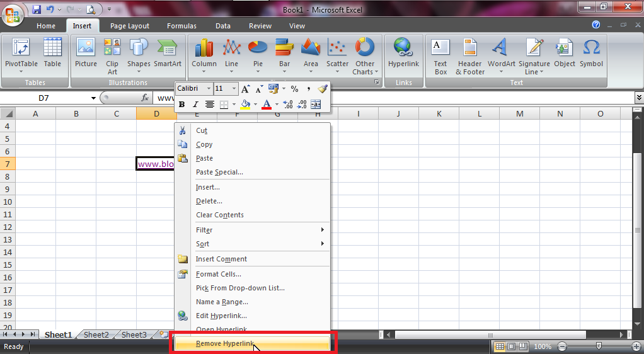Screen dimensions: 644x354
Task: Open Clip Art pane
Action: (112, 56)
